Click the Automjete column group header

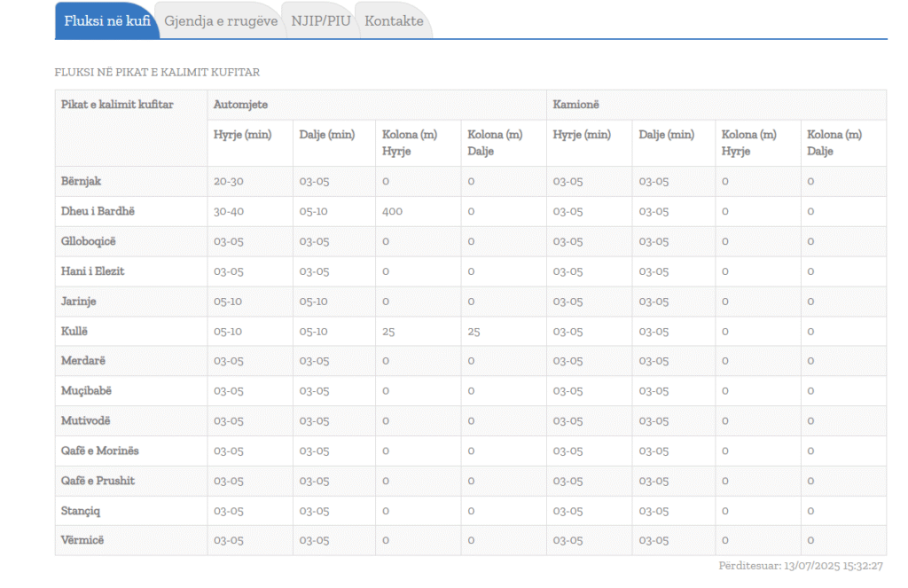[241, 105]
